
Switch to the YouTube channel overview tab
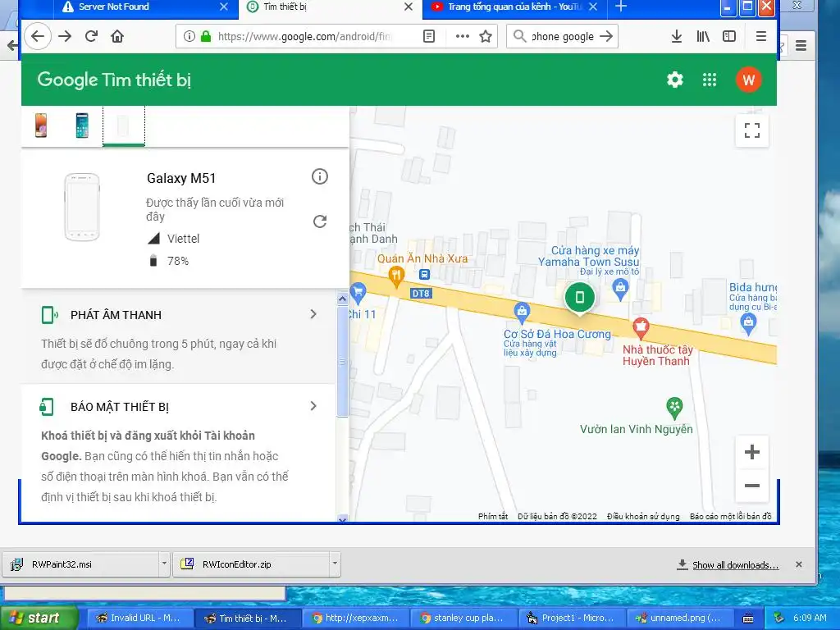pyautogui.click(x=514, y=7)
